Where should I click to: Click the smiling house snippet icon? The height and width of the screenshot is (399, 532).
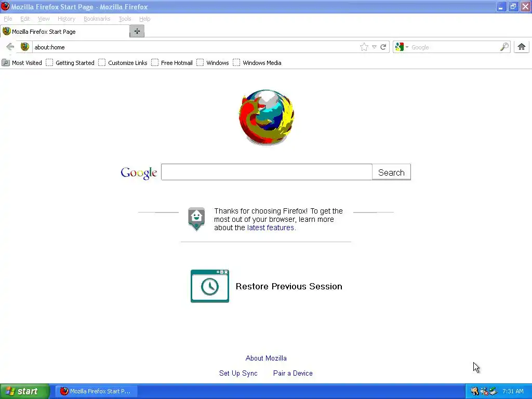click(x=196, y=219)
